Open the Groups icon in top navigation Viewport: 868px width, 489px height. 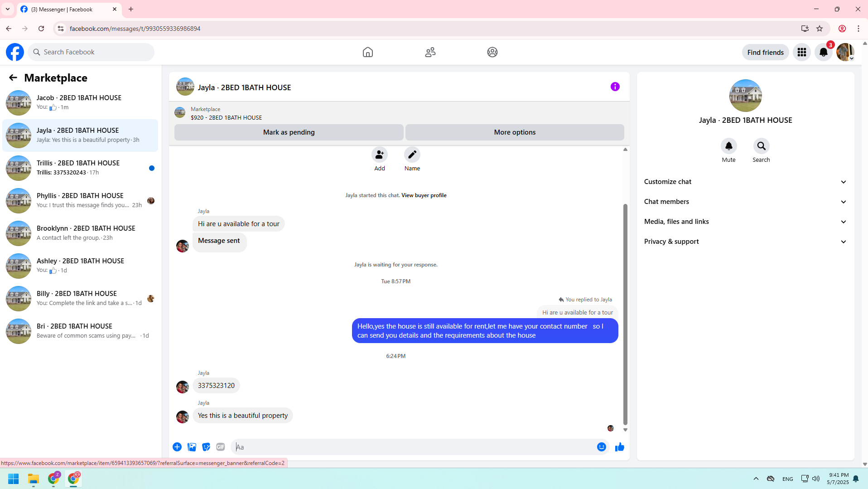coord(492,52)
